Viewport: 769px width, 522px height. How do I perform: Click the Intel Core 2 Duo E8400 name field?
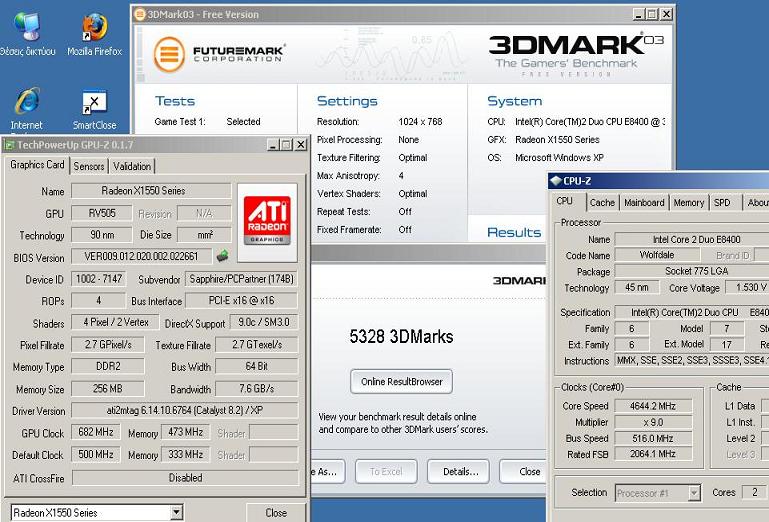pyautogui.click(x=692, y=239)
